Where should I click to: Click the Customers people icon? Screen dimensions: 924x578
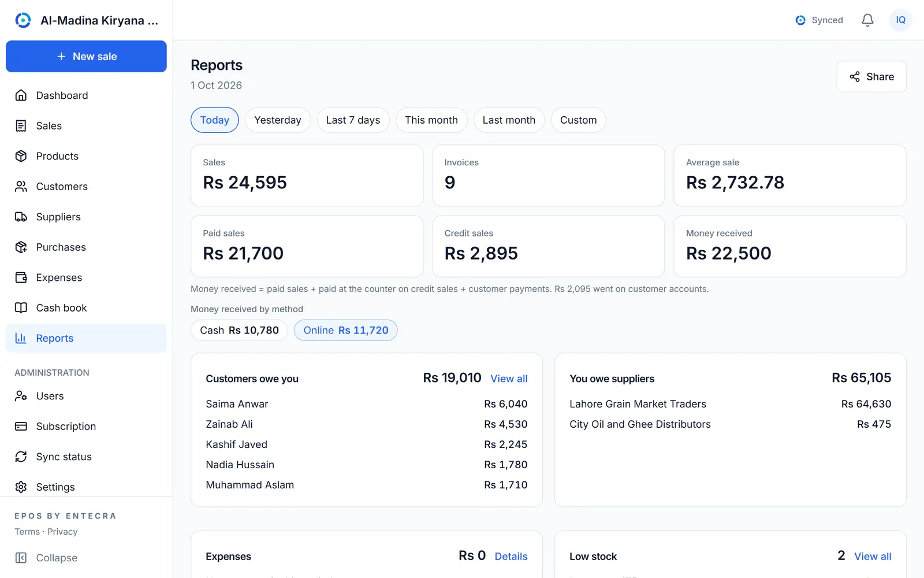[21, 186]
